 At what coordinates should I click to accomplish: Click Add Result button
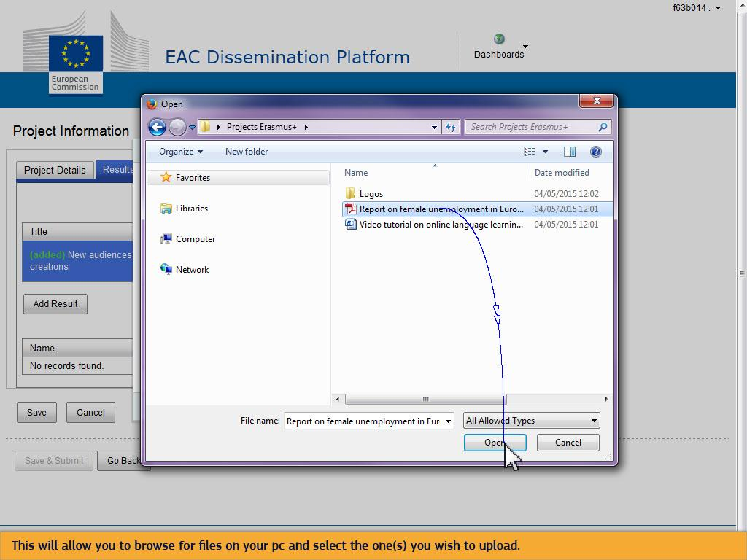pyautogui.click(x=55, y=304)
